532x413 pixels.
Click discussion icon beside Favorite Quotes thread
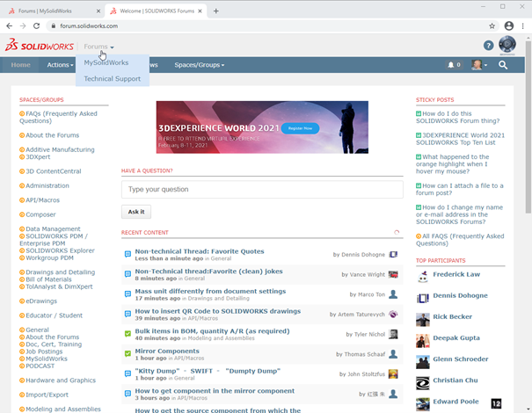coord(128,254)
